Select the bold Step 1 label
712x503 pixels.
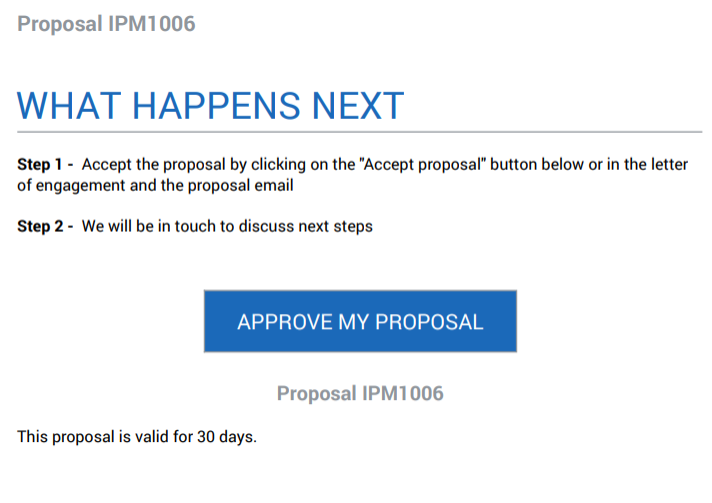tap(40, 164)
